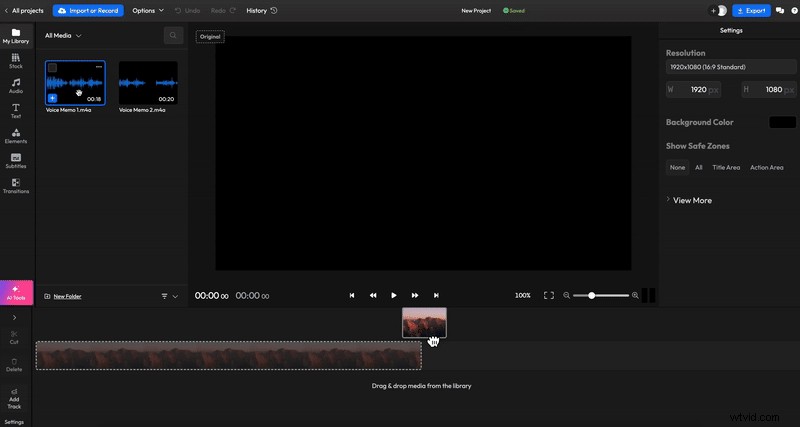
Task: Zoom out with minus magnifier icon
Action: point(566,295)
